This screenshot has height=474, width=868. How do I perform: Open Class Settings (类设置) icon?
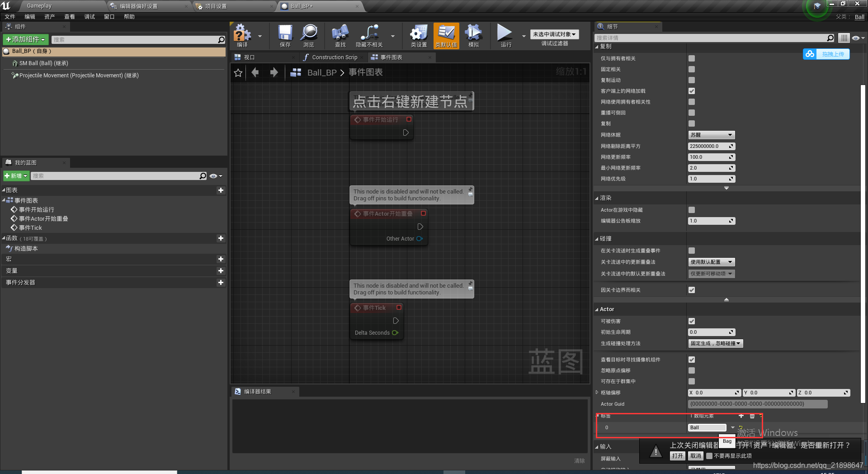419,35
